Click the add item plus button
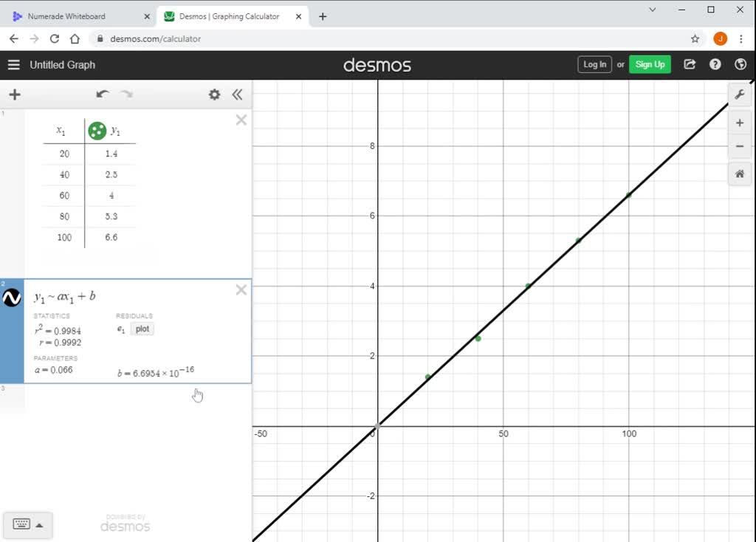Viewport: 756px width, 542px height. tap(14, 95)
